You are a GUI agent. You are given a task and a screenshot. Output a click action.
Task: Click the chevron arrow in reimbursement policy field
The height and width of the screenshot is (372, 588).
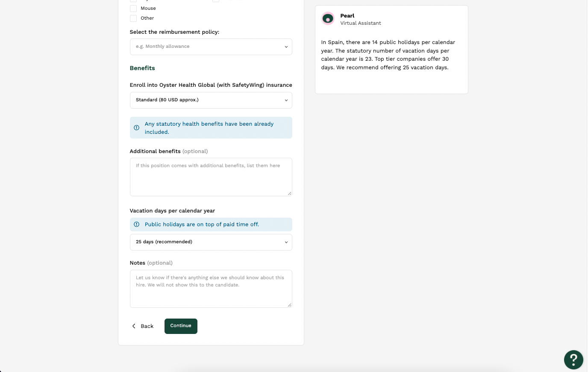pos(286,47)
